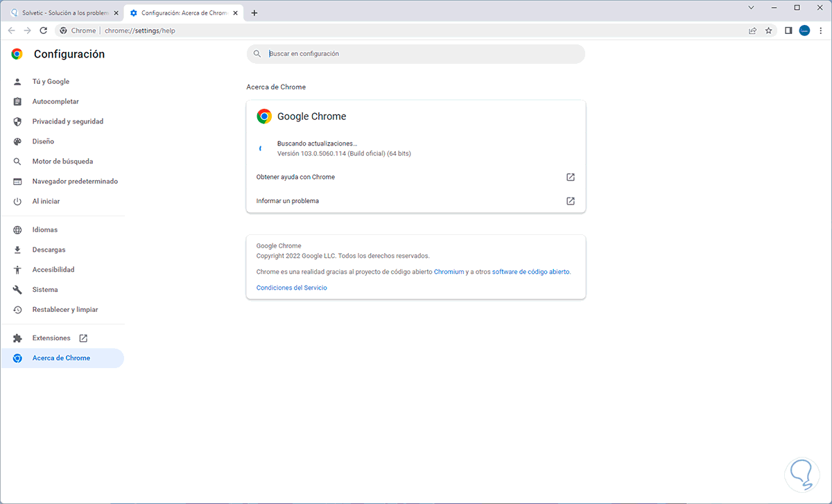Bookmark this page with the star icon
Viewport: 832px width, 504px height.
pyautogui.click(x=769, y=31)
